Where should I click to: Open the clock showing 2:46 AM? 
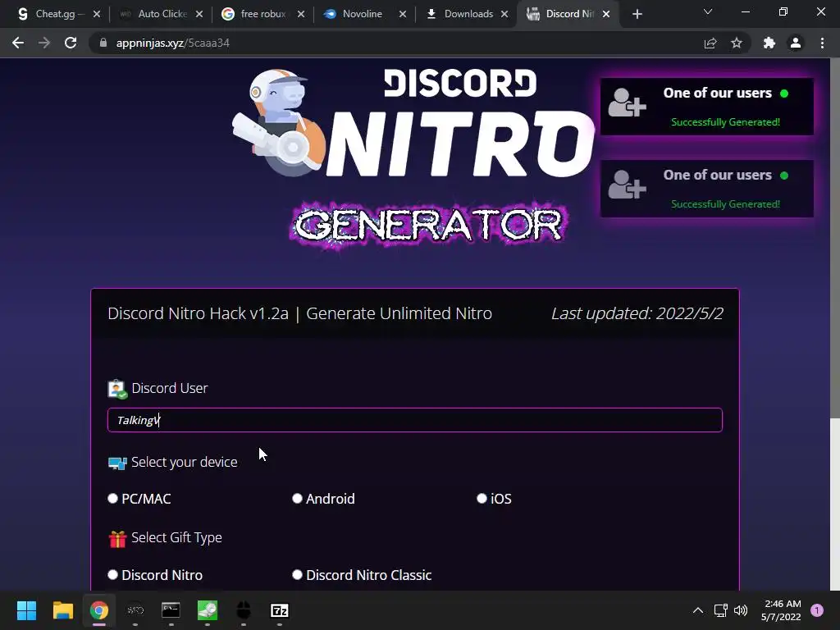point(782,610)
